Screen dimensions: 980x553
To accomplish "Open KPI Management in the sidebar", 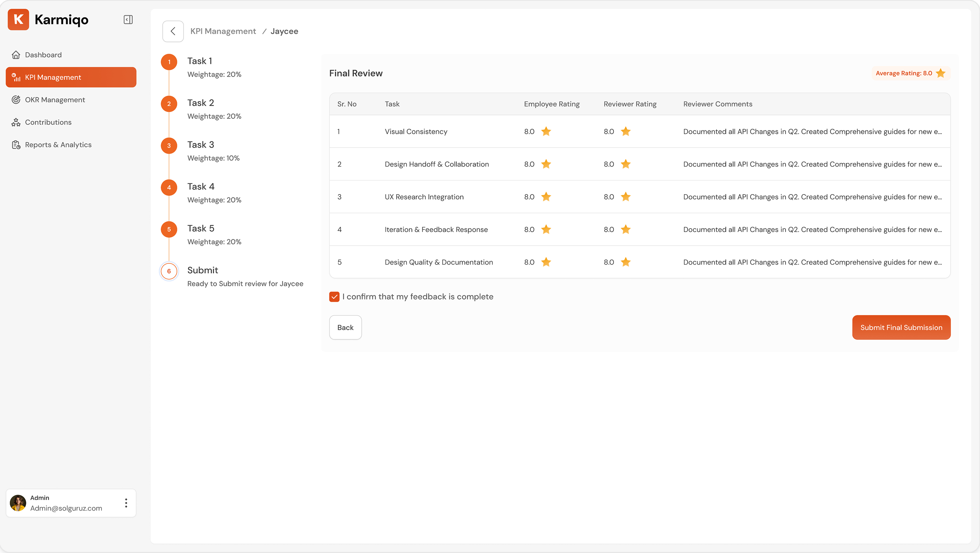I will click(71, 77).
